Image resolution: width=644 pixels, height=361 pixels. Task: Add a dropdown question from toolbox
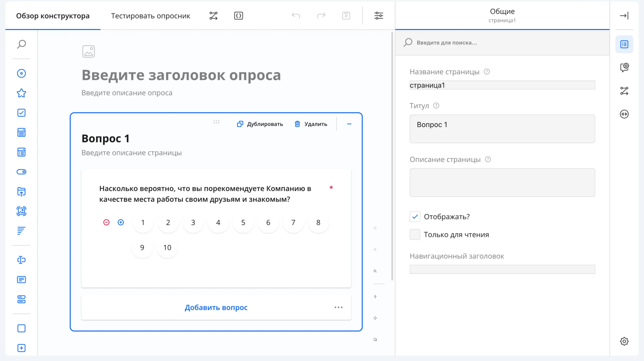point(21,133)
